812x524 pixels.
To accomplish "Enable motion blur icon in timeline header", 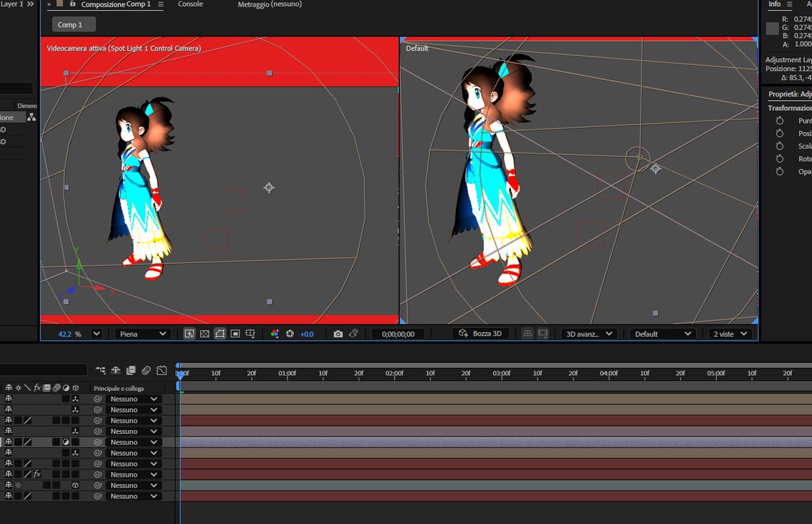I will (x=146, y=371).
